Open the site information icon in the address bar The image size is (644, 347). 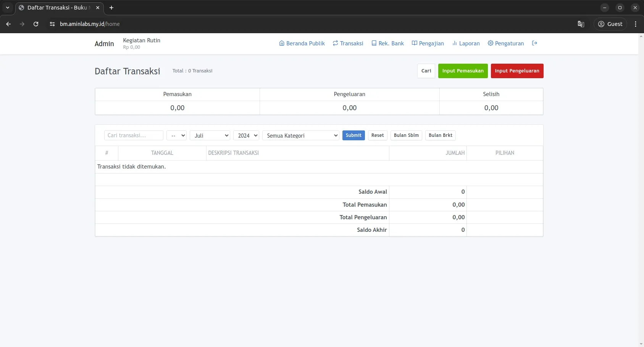(x=52, y=24)
